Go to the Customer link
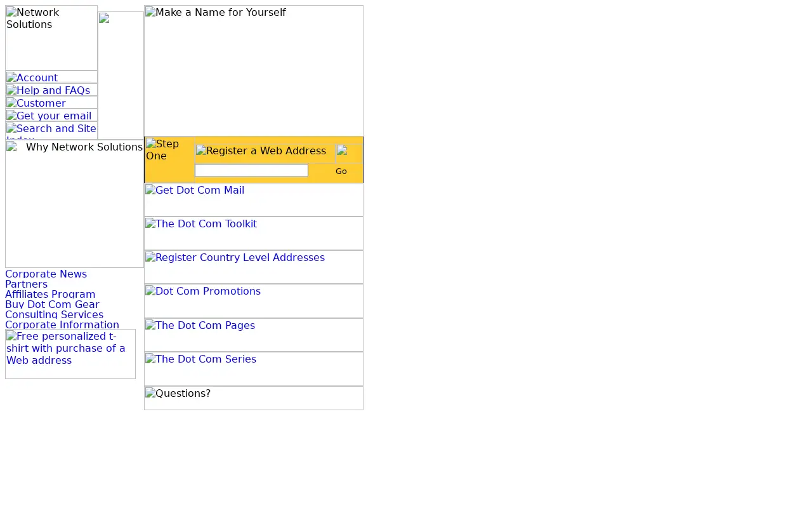Image resolution: width=812 pixels, height=508 pixels. point(51,102)
